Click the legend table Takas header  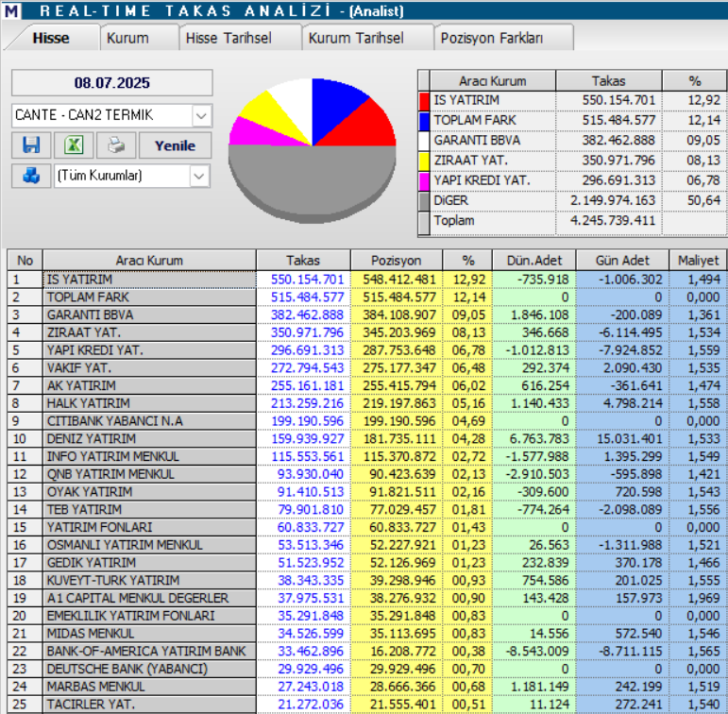click(x=608, y=81)
